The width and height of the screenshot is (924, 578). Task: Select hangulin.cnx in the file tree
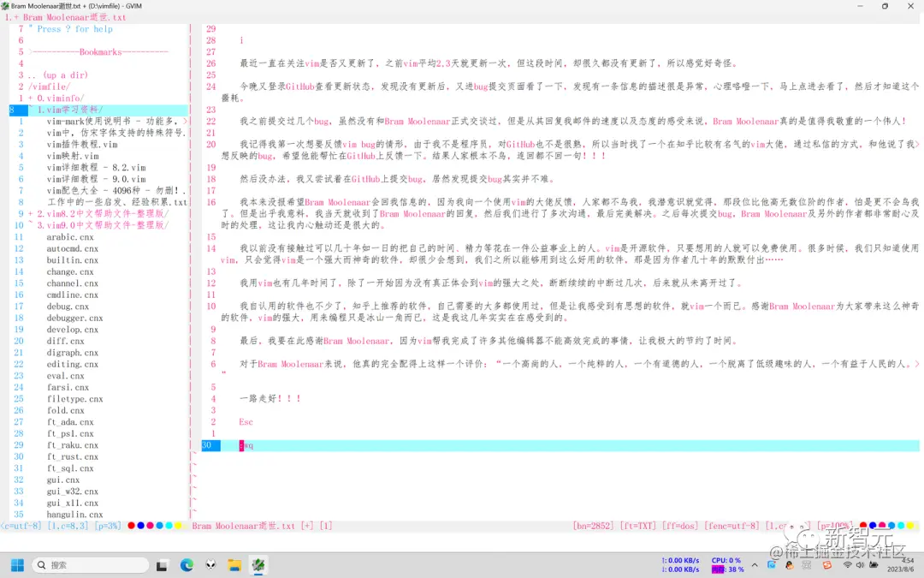74,515
